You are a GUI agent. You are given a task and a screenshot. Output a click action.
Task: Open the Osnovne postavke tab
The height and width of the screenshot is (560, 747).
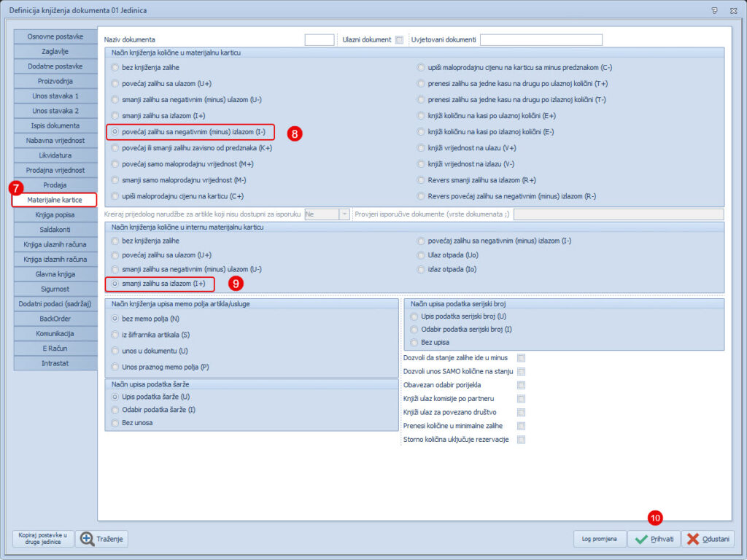pos(55,36)
